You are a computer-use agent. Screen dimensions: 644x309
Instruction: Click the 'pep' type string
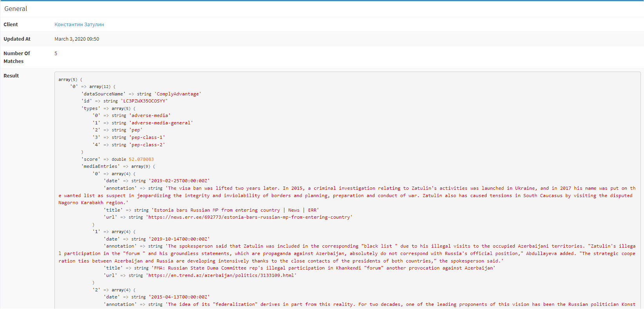136,130
